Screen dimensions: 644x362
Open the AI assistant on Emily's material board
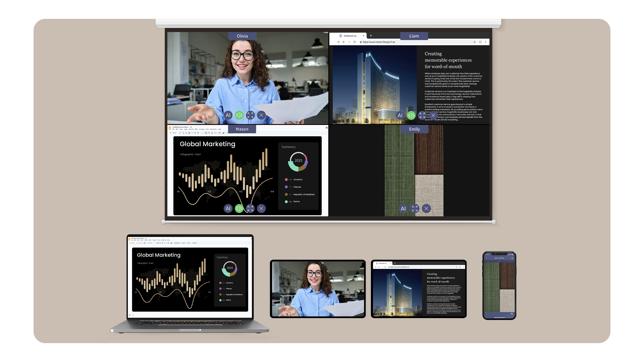tap(403, 209)
